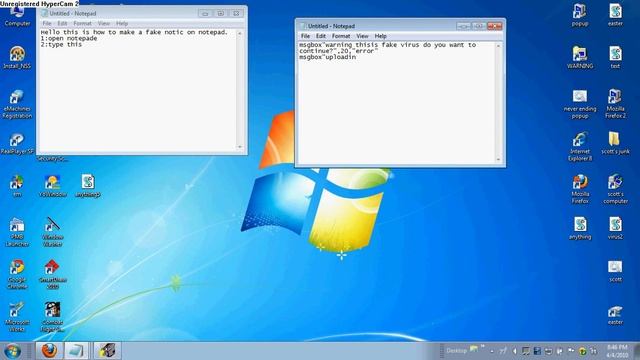Open Edit menu in front Notepad window
Image resolution: width=640 pixels, height=360 pixels.
tap(321, 36)
